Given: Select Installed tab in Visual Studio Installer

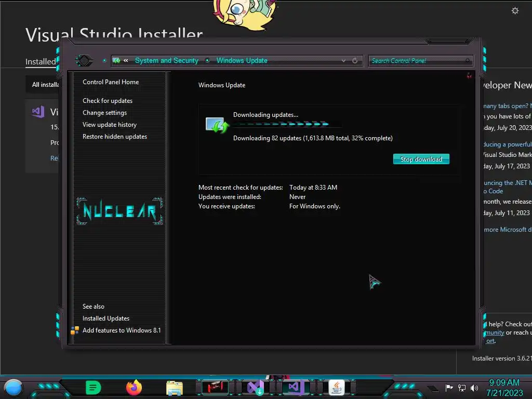Looking at the screenshot, I should 41,62.
